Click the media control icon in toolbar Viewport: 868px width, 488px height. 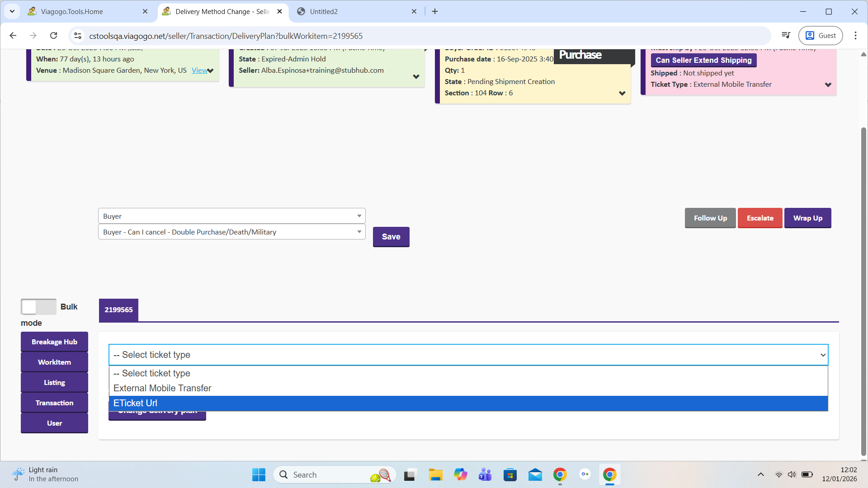[786, 36]
